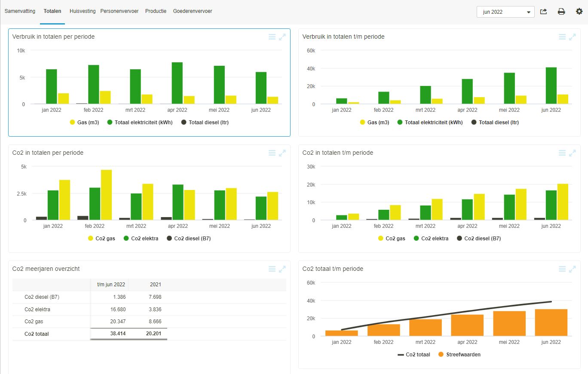This screenshot has height=374, width=588.
Task: Expand 'Co2 totaal t/m periode' chart fullscreen
Action: tap(573, 269)
